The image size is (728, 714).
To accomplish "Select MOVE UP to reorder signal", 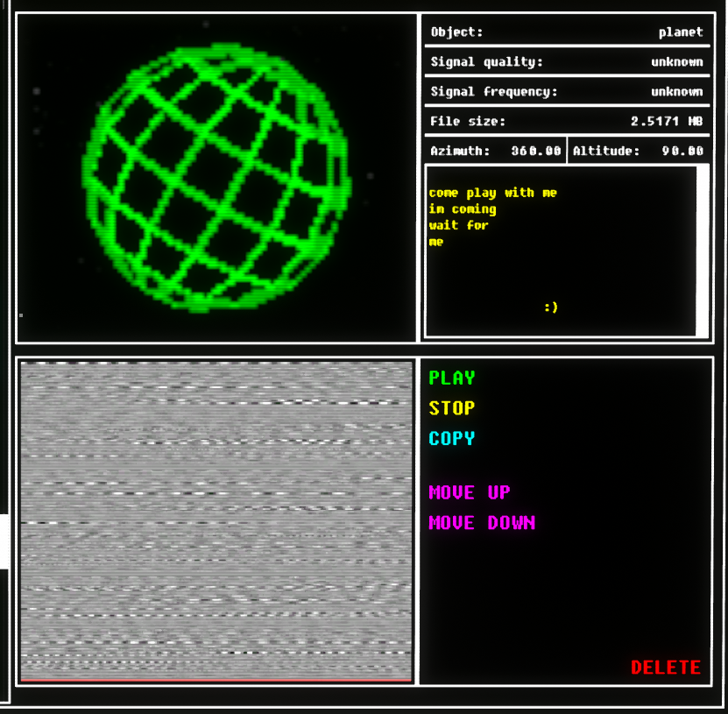I will [469, 492].
